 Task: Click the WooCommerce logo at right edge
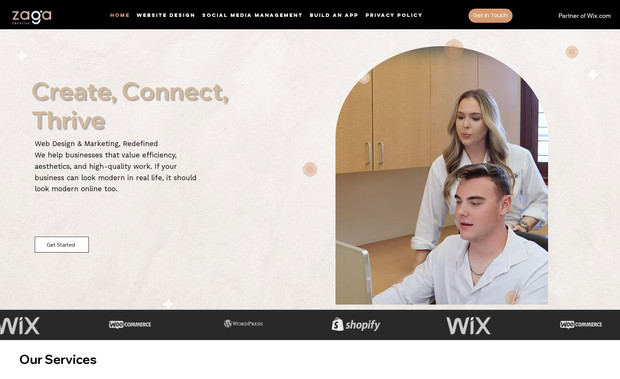[581, 324]
